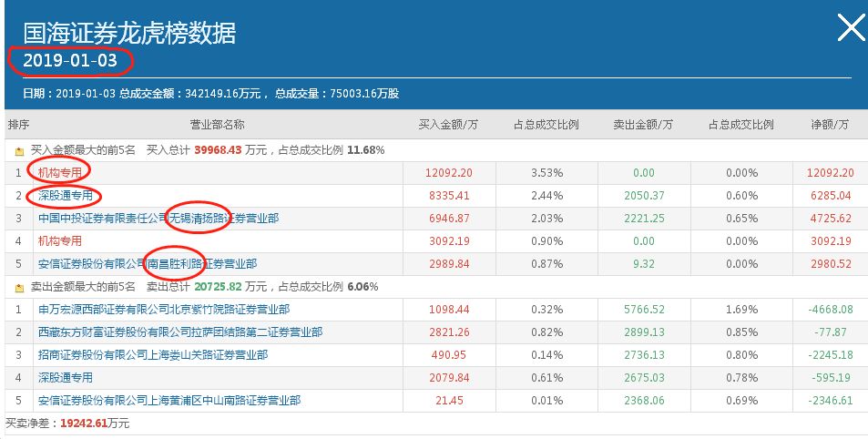The height and width of the screenshot is (439, 868).
Task: Click buy amount 1098.44
Action: point(449,309)
